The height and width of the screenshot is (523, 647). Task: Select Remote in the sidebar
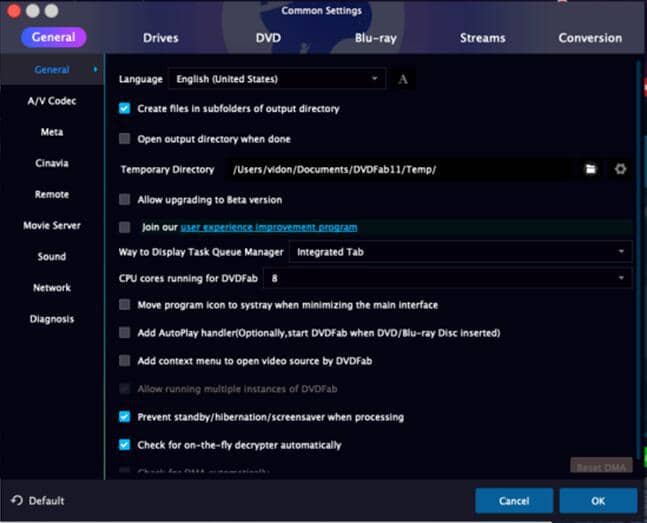(52, 194)
